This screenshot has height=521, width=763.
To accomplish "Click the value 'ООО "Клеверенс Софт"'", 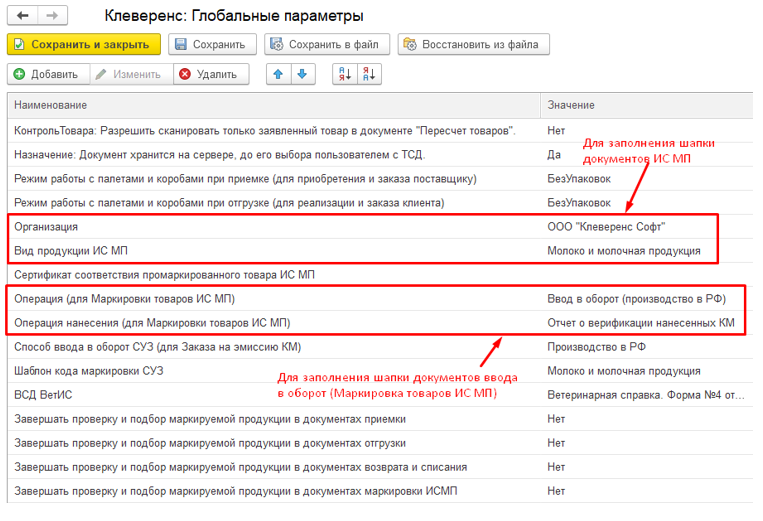I will 606,227.
